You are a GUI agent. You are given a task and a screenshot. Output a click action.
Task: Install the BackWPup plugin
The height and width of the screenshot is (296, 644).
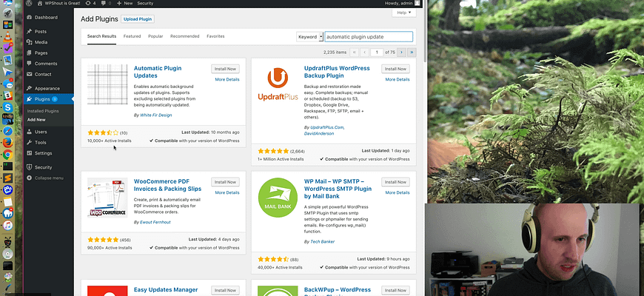pyautogui.click(x=395, y=290)
